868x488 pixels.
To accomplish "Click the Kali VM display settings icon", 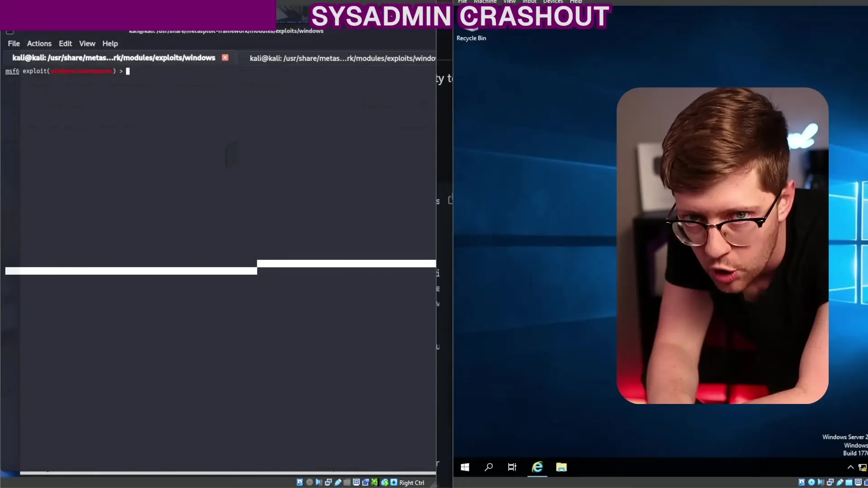I will coord(356,482).
